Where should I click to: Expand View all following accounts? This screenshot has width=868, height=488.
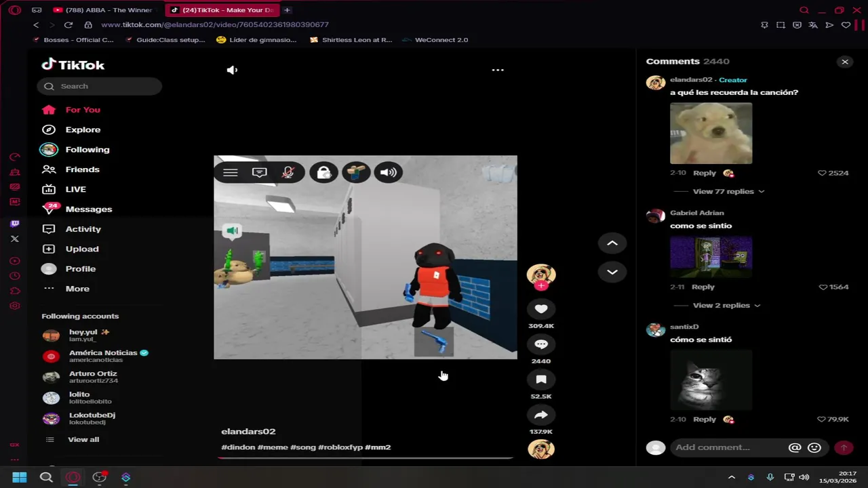coord(83,439)
